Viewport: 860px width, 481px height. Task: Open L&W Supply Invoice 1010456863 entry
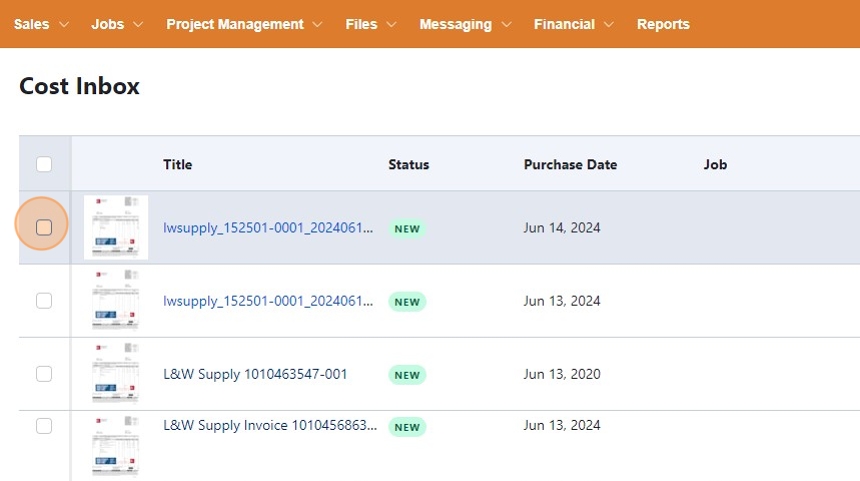pos(270,426)
